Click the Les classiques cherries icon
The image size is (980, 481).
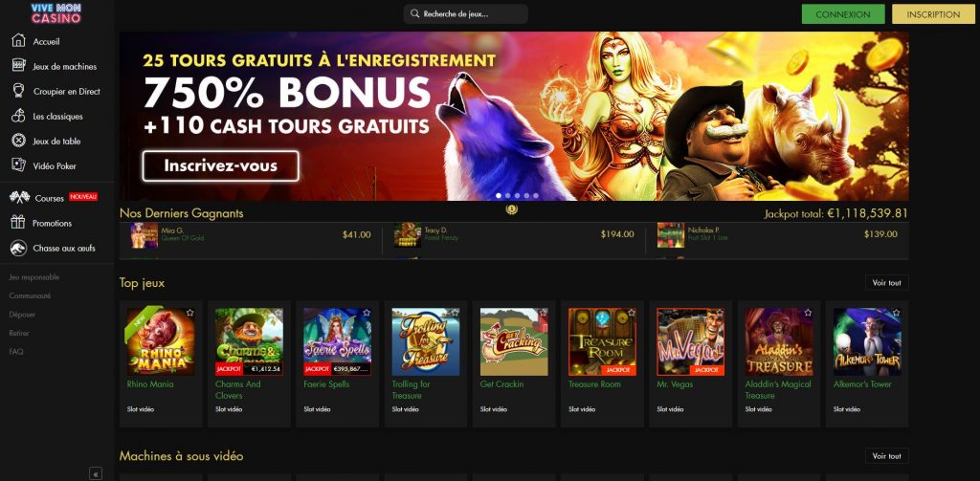[19, 116]
